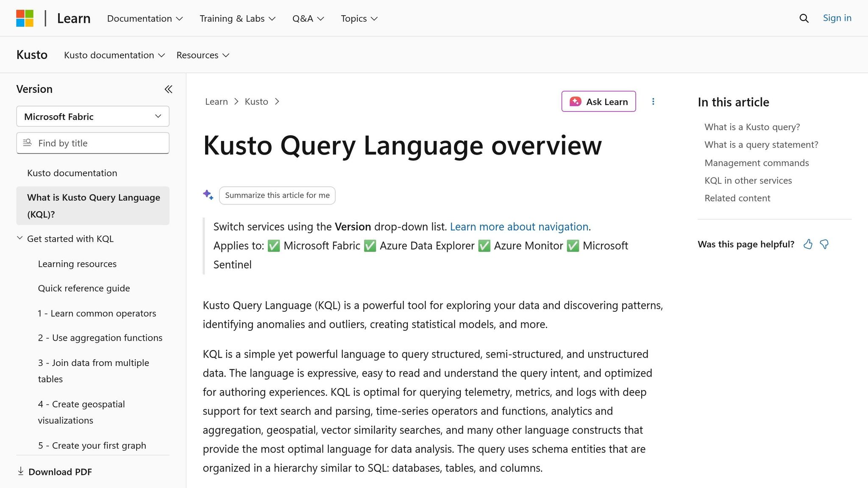Open 1 - Learn common operators
This screenshot has height=488, width=868.
(97, 313)
